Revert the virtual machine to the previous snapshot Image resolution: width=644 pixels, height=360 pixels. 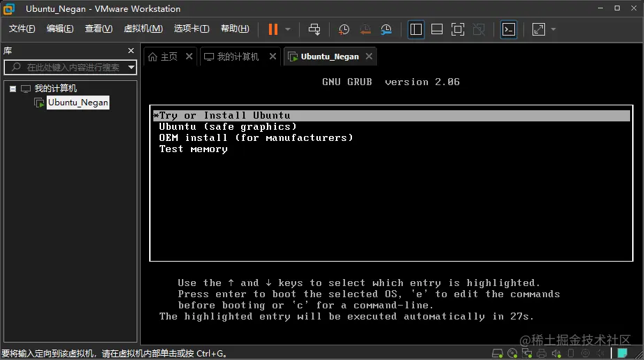click(x=365, y=29)
